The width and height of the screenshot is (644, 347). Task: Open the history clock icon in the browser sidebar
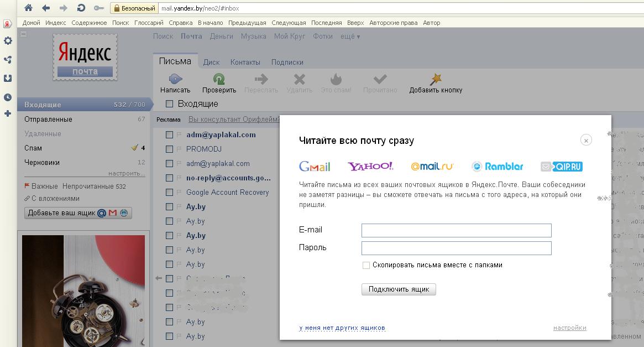pyautogui.click(x=7, y=97)
